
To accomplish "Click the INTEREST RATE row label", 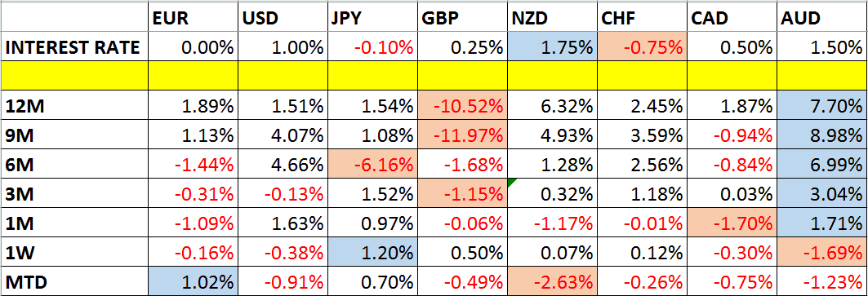I will (x=74, y=48).
